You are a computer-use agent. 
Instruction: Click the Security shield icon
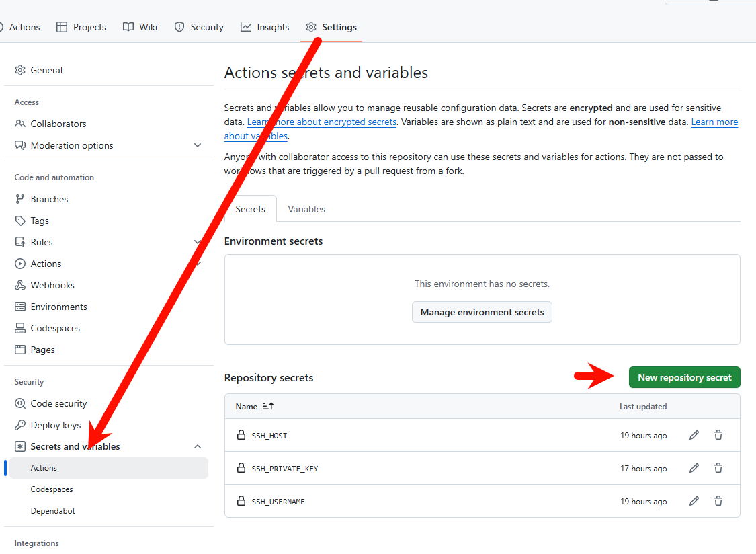click(x=179, y=27)
